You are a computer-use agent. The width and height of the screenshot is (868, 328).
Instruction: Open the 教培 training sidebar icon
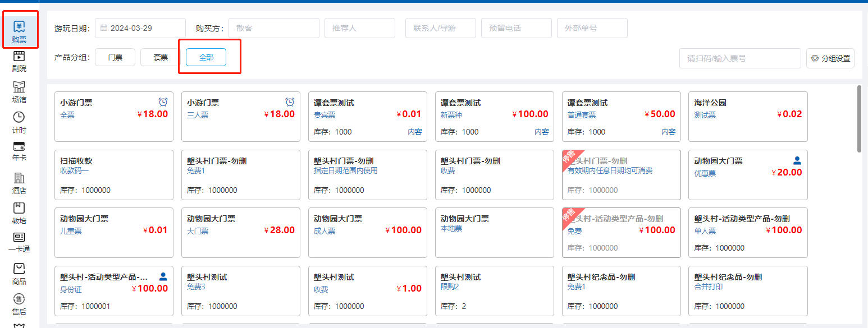click(19, 213)
